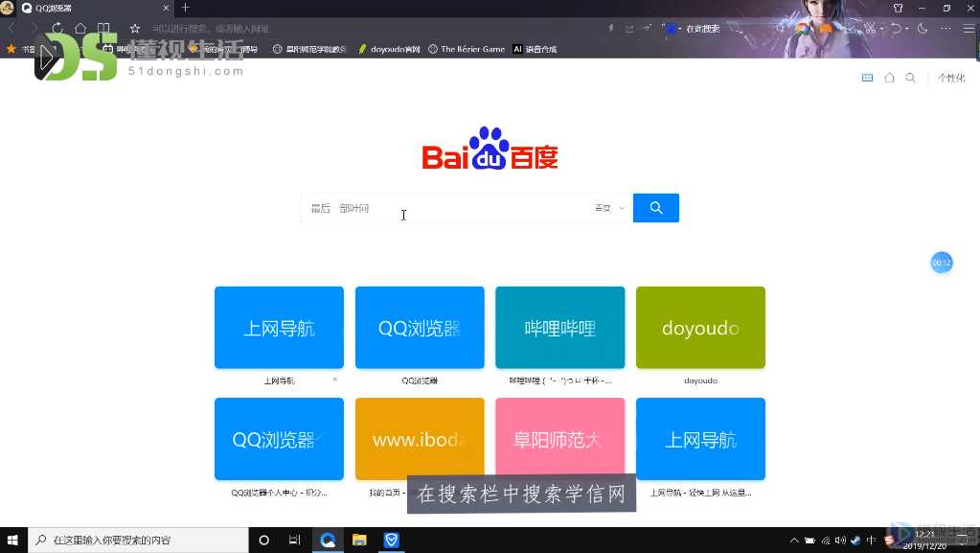Click the Baidu logo
Image resolution: width=980 pixels, height=553 pixels.
[490, 149]
